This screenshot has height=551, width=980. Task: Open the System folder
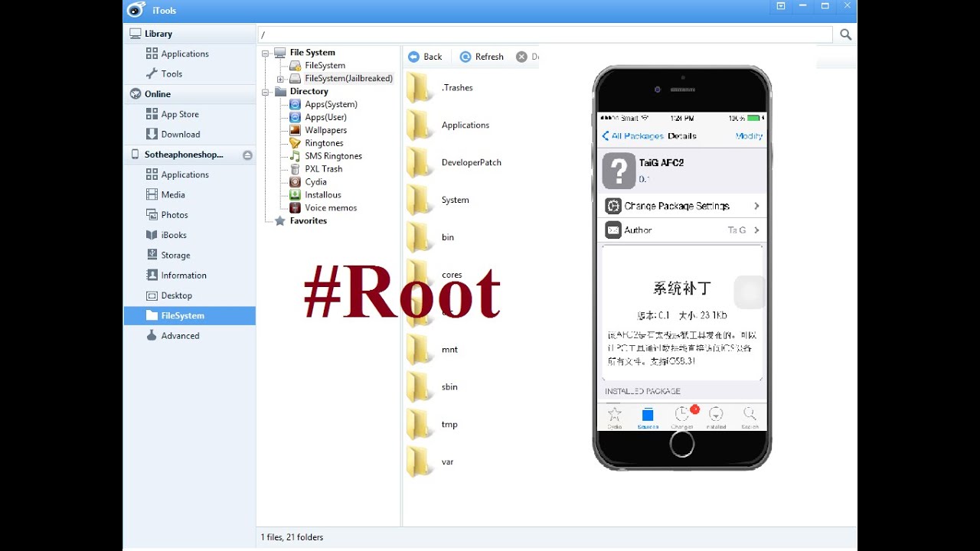pyautogui.click(x=438, y=200)
